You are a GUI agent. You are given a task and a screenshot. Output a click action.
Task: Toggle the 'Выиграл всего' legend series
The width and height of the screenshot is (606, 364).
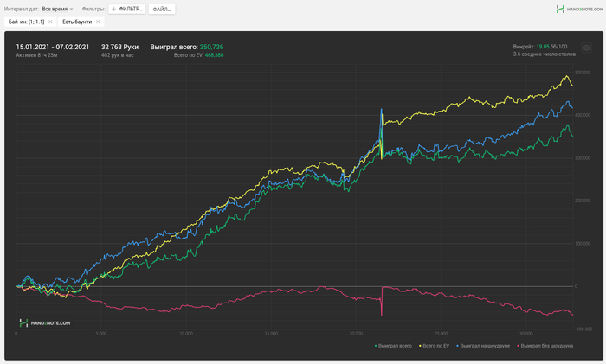pyautogui.click(x=393, y=346)
